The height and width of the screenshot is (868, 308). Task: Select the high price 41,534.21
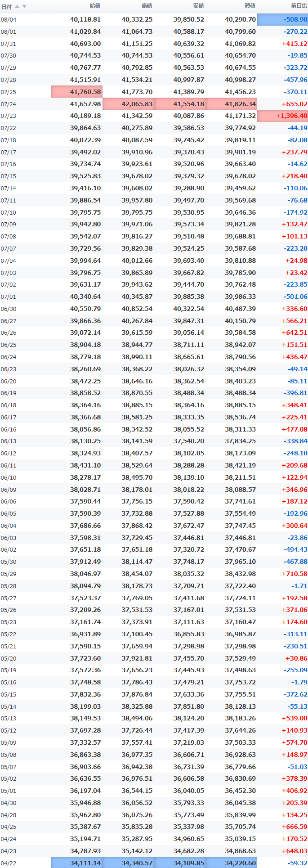(137, 80)
